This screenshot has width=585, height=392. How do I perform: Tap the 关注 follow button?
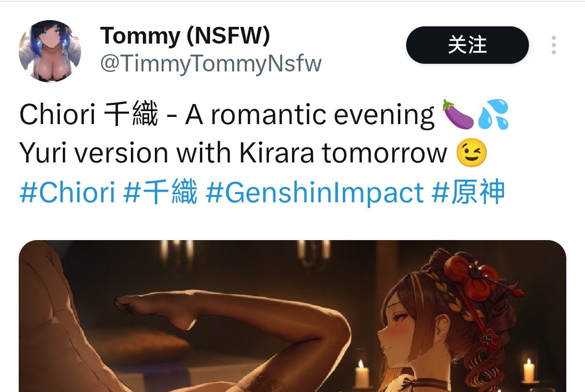(x=468, y=45)
